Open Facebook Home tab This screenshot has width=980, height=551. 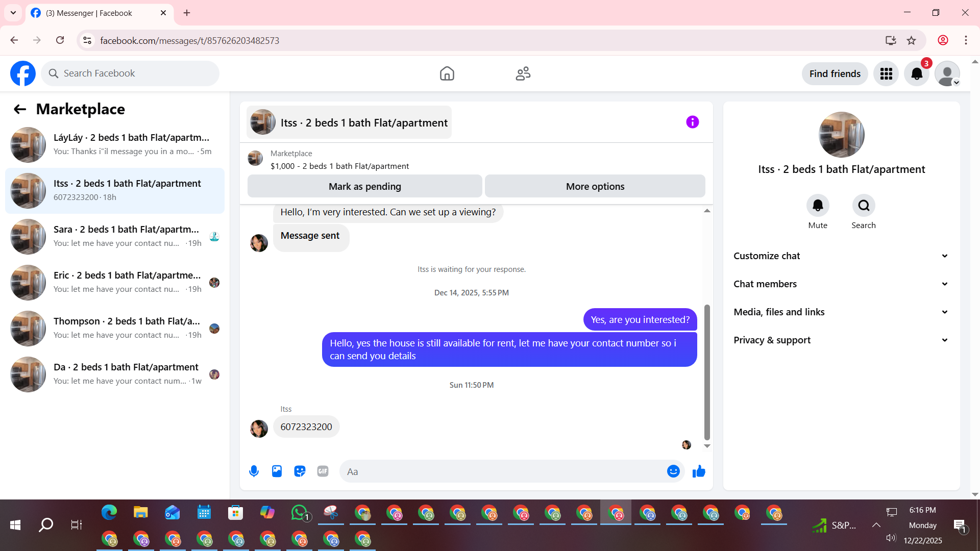[x=447, y=74]
